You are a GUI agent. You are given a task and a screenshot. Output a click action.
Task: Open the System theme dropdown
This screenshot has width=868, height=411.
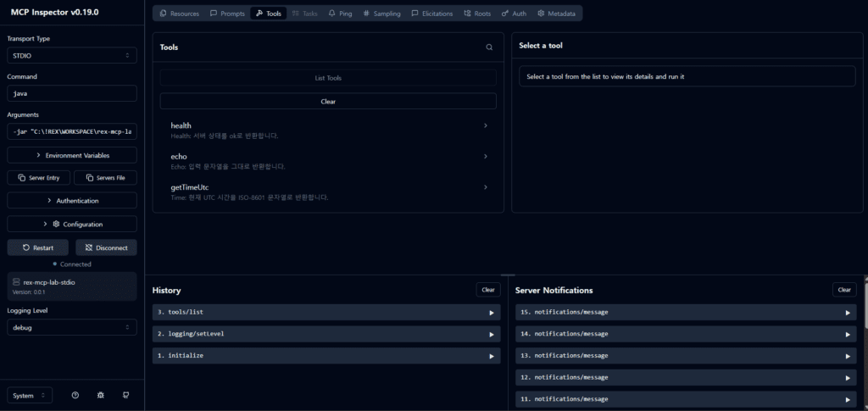(30, 396)
